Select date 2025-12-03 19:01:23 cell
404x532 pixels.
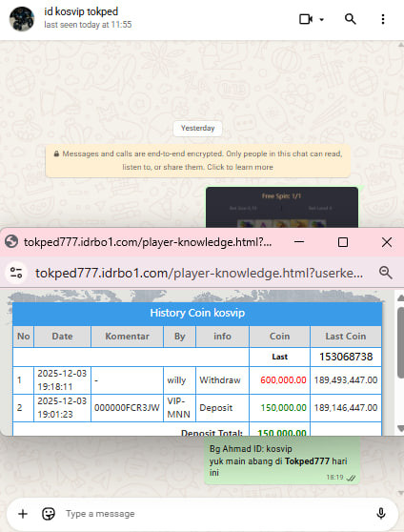(63, 407)
